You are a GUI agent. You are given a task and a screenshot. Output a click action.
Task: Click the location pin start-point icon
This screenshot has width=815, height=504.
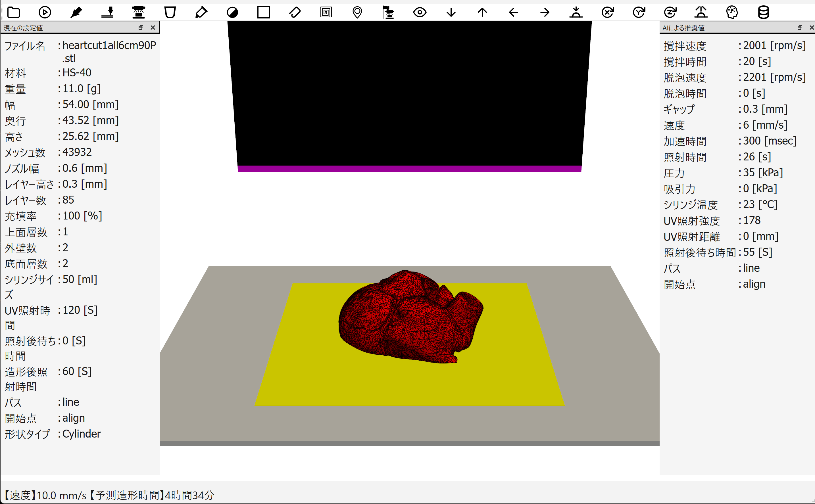[357, 12]
